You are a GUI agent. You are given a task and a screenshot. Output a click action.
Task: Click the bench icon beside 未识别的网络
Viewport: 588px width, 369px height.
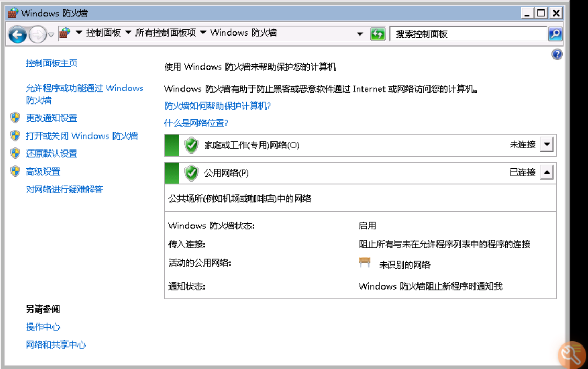point(365,262)
